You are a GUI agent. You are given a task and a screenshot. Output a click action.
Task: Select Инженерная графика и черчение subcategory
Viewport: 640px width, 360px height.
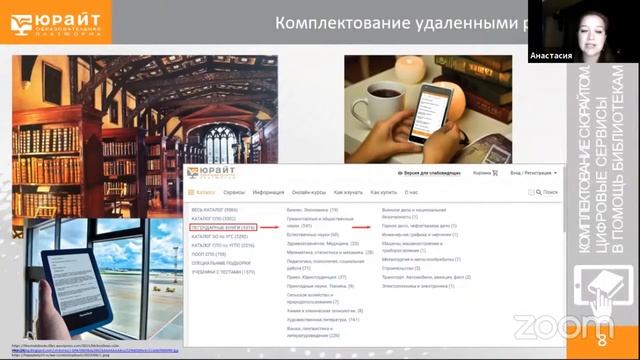tap(420, 235)
